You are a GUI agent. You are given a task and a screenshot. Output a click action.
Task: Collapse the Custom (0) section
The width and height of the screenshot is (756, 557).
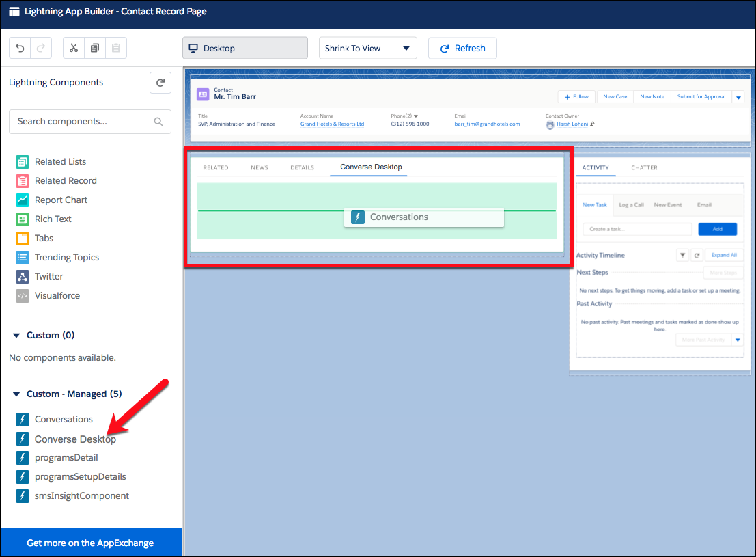pos(16,336)
